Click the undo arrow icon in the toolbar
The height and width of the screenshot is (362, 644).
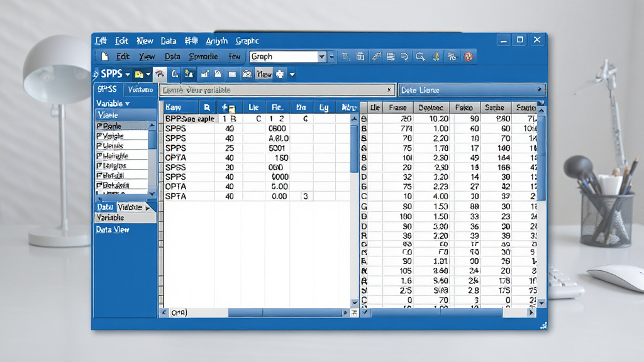(404, 57)
